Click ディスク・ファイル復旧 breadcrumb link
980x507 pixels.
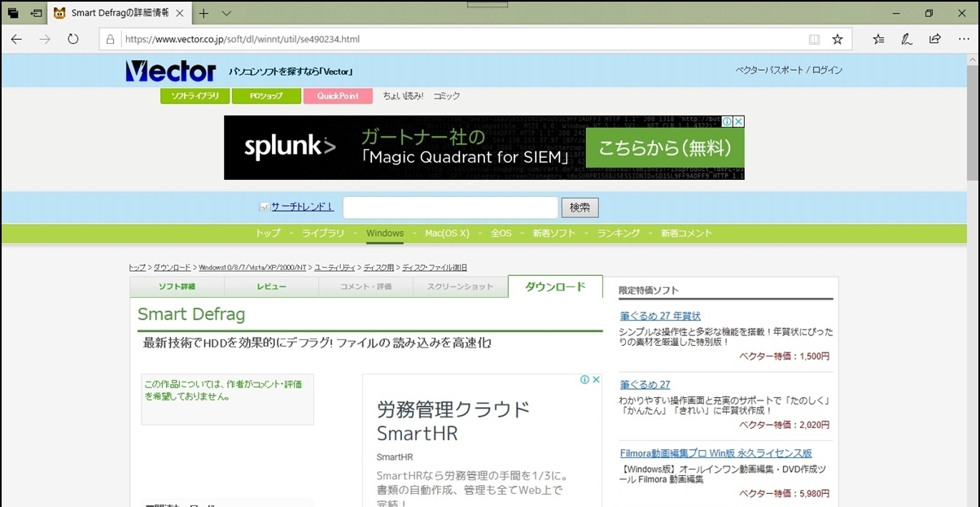click(435, 268)
